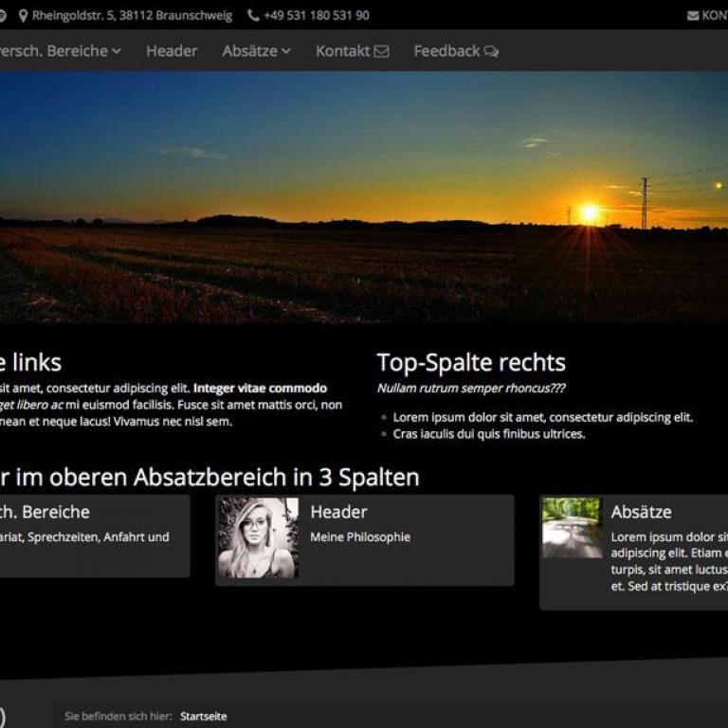Click the sunset field banner image
This screenshot has width=728, height=728.
[364, 197]
